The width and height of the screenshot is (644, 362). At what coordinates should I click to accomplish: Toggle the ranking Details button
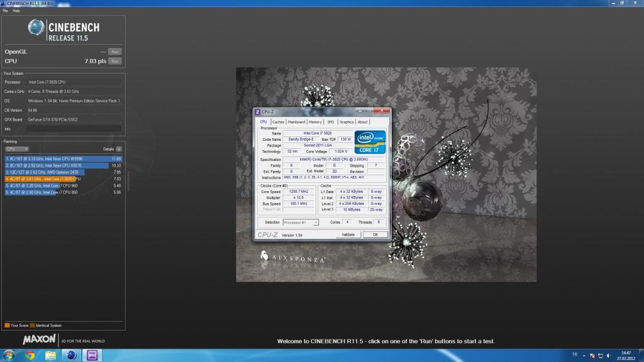coord(119,149)
